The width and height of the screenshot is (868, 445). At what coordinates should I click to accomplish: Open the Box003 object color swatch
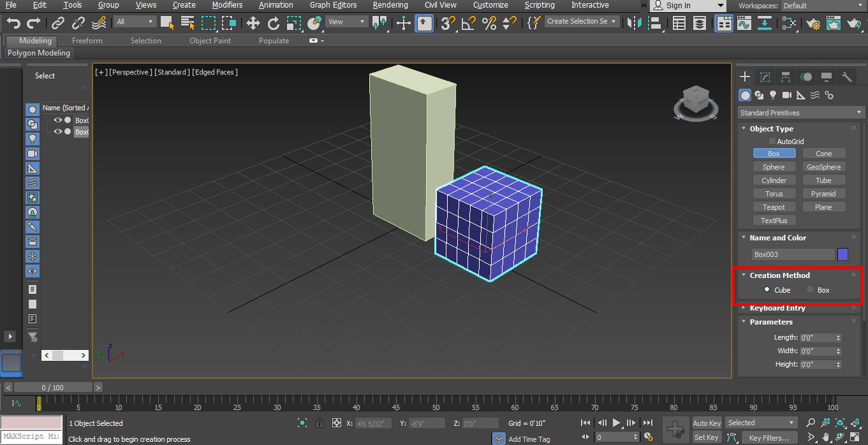842,254
